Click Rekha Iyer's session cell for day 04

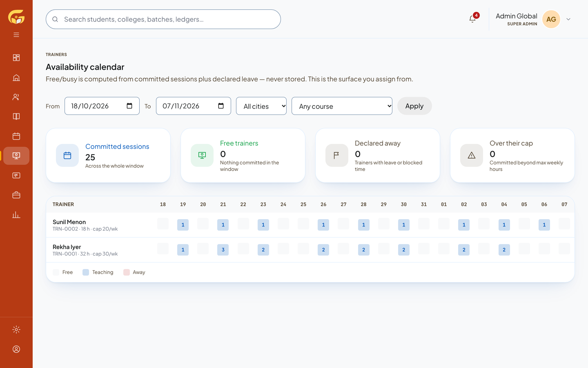pyautogui.click(x=504, y=250)
